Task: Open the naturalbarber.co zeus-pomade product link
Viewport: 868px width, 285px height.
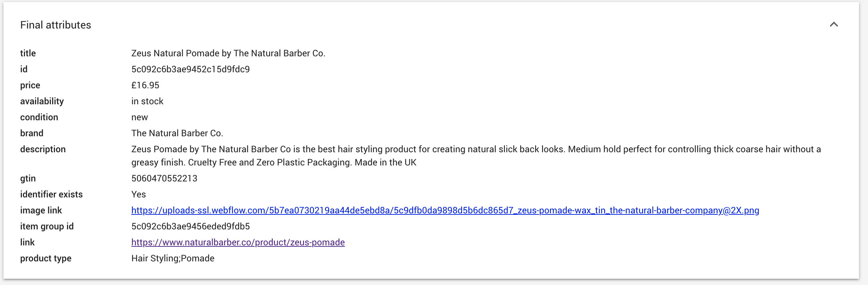Action: [x=238, y=242]
